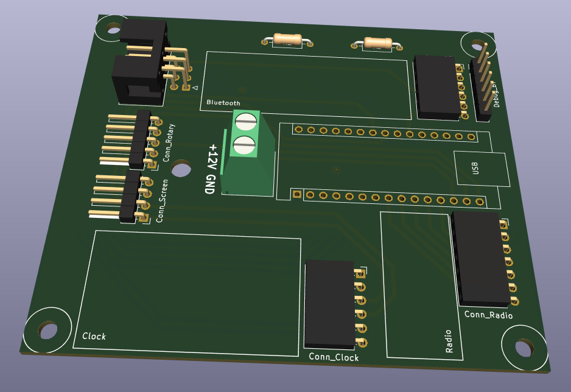Select the Conn_Radio black socket header
The height and width of the screenshot is (392, 571).
pos(480,259)
